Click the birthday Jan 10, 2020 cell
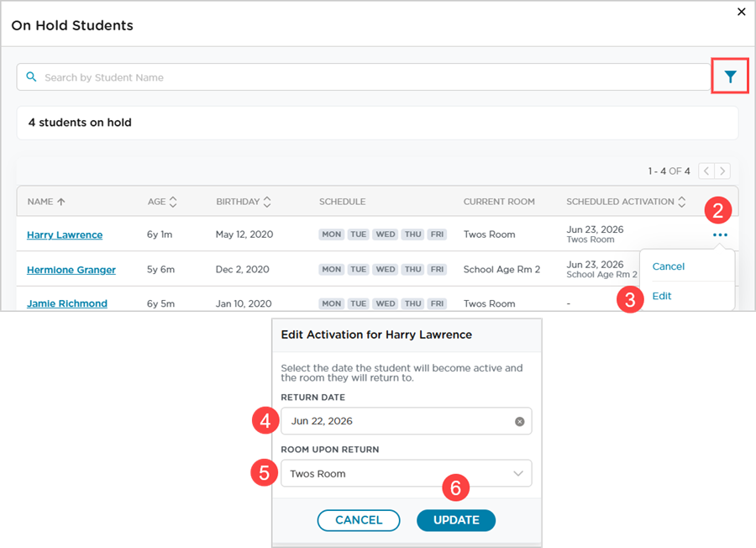 click(244, 303)
